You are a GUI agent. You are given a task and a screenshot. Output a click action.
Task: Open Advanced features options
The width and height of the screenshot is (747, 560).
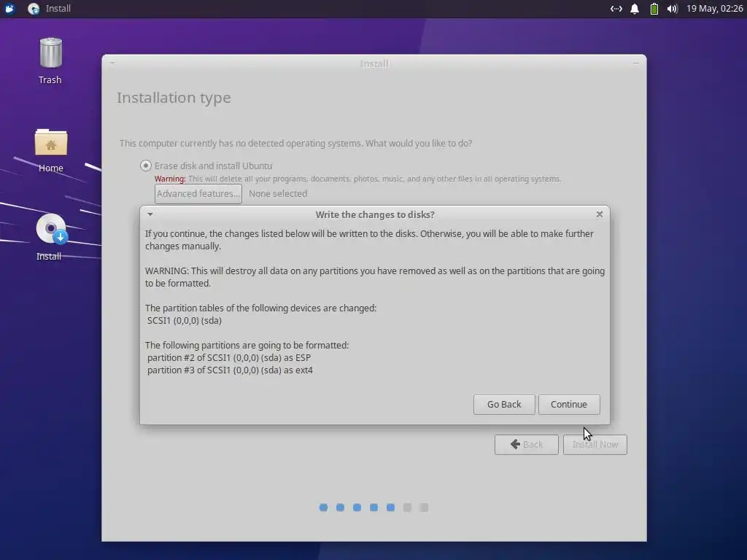pyautogui.click(x=198, y=194)
